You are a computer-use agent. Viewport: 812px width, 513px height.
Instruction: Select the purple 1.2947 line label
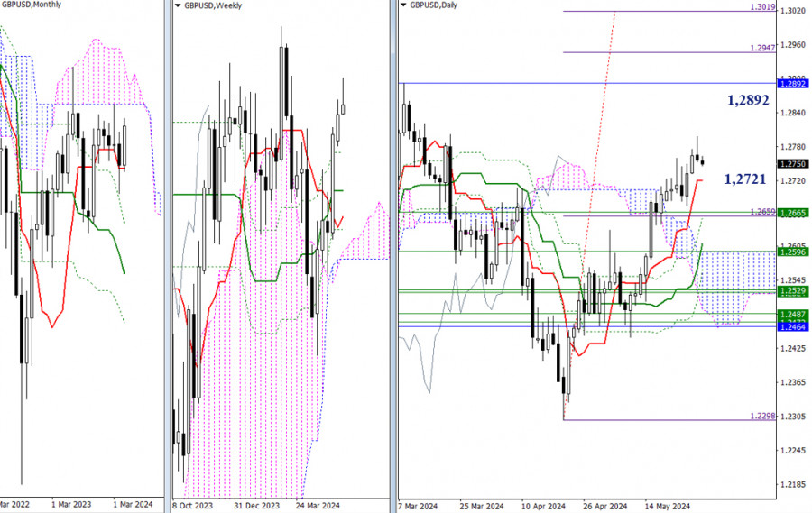[x=762, y=48]
